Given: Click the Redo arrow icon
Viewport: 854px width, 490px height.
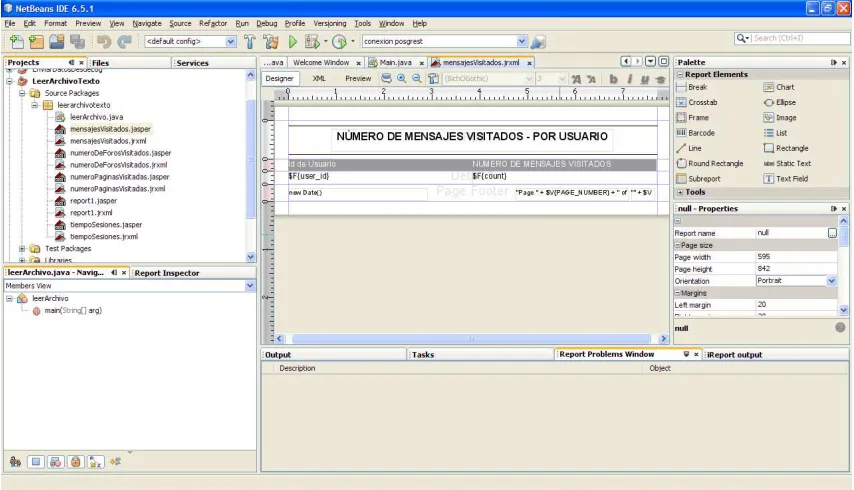Looking at the screenshot, I should 125,41.
